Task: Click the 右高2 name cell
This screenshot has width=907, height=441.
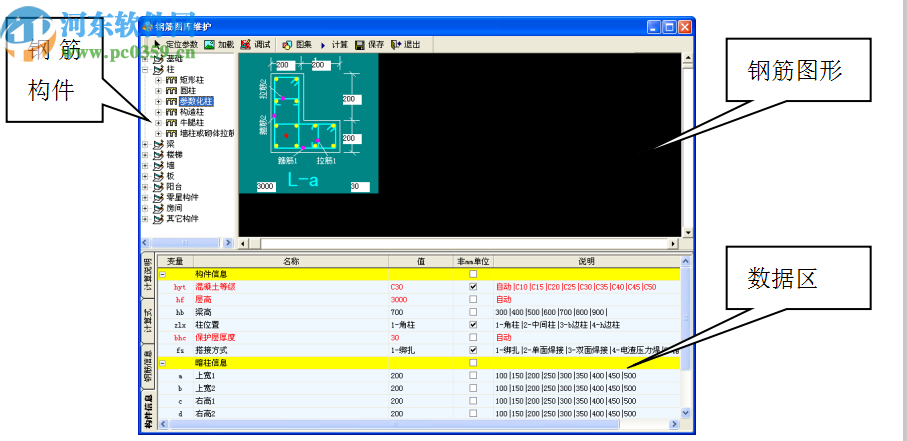Action: (291, 414)
